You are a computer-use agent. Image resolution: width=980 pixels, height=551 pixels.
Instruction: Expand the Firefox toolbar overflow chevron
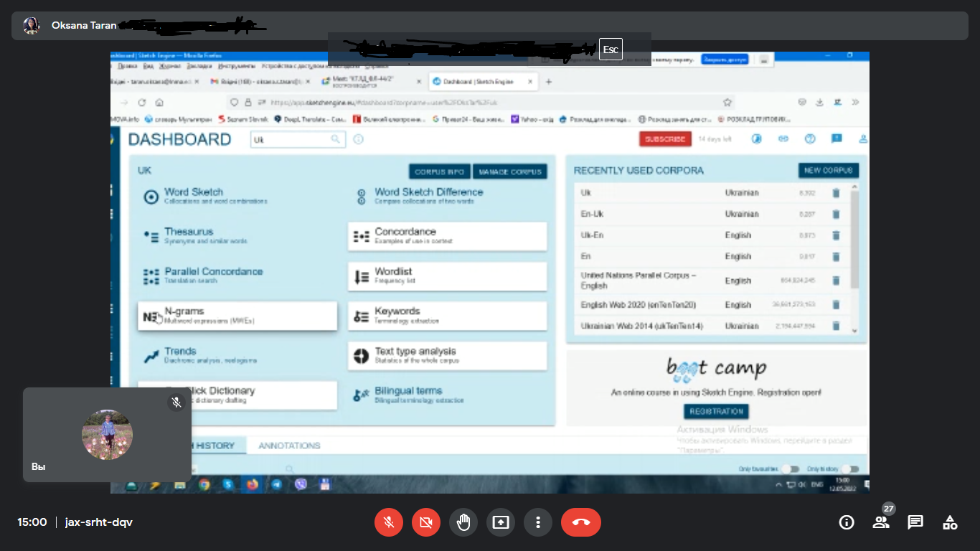[x=855, y=103]
